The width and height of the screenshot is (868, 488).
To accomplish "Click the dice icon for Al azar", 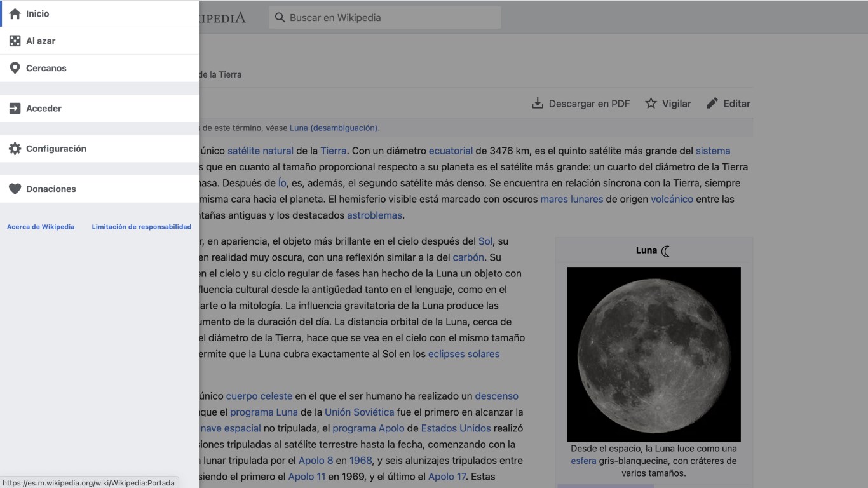I will [x=15, y=41].
